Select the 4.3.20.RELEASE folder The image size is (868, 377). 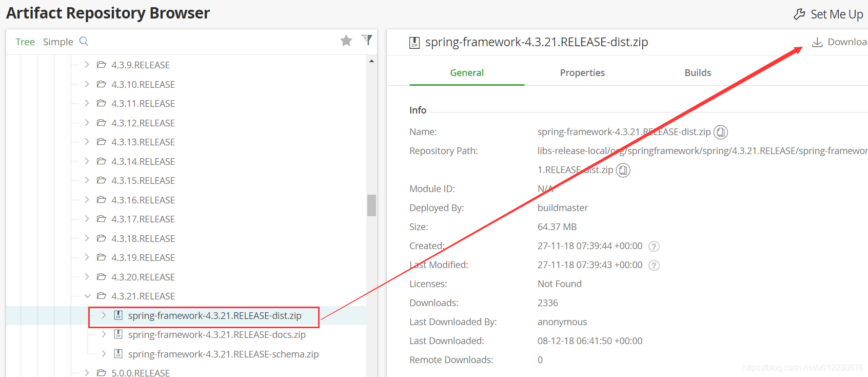(143, 277)
